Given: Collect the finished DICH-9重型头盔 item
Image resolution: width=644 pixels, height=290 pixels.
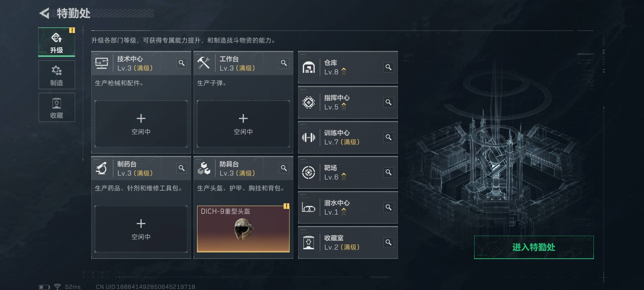Looking at the screenshot, I should click(243, 229).
